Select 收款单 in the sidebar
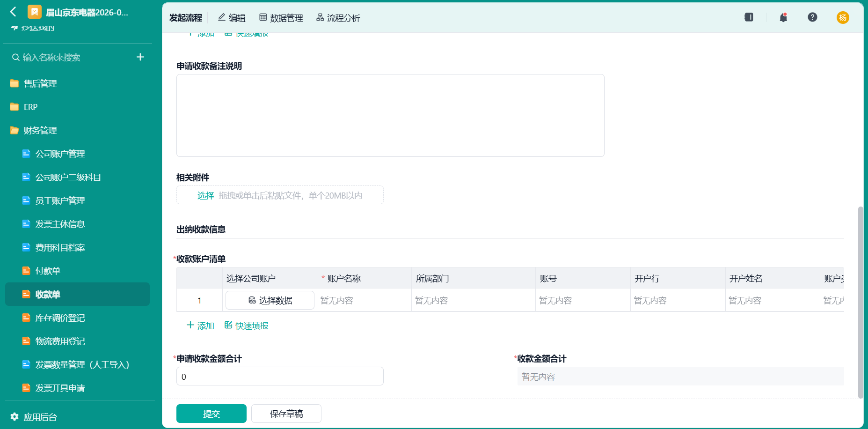 point(77,294)
